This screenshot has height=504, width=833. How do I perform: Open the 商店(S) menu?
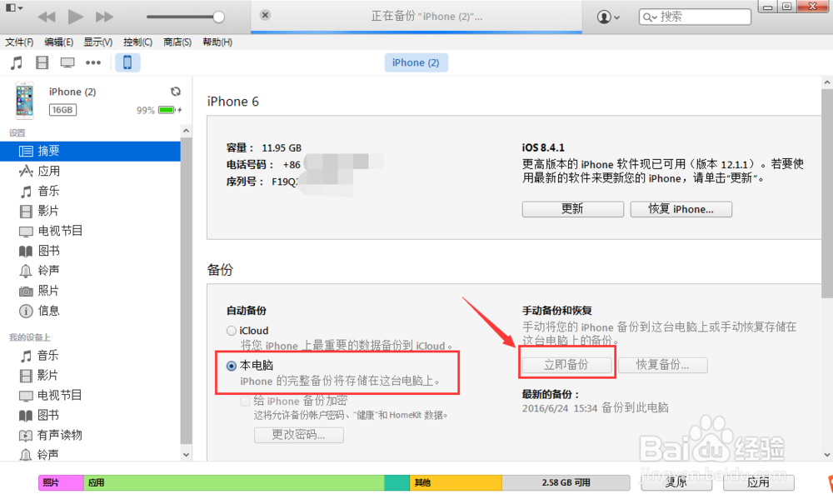(x=177, y=42)
